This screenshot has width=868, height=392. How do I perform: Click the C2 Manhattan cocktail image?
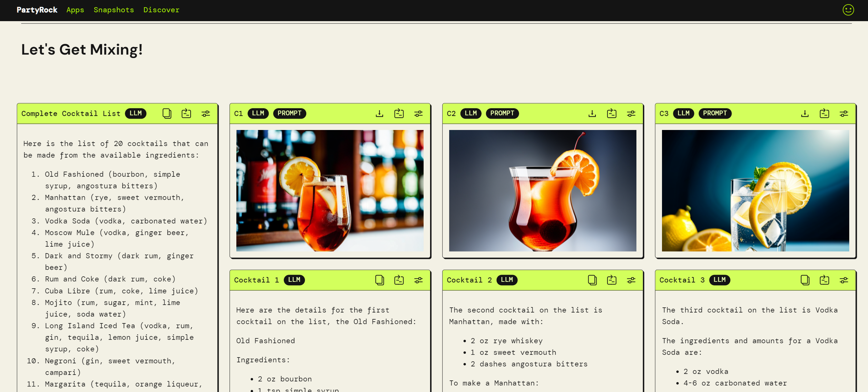coord(542,191)
